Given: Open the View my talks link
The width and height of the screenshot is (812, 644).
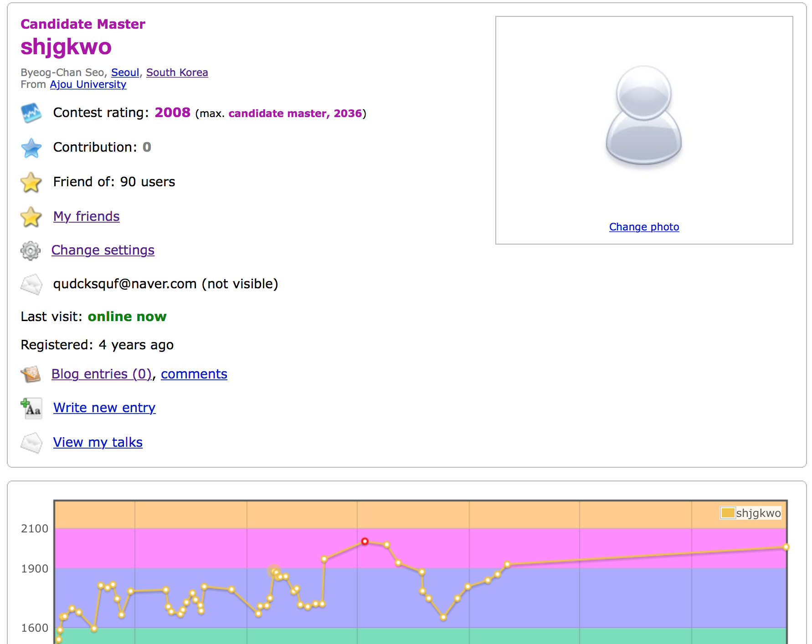Looking at the screenshot, I should (98, 442).
